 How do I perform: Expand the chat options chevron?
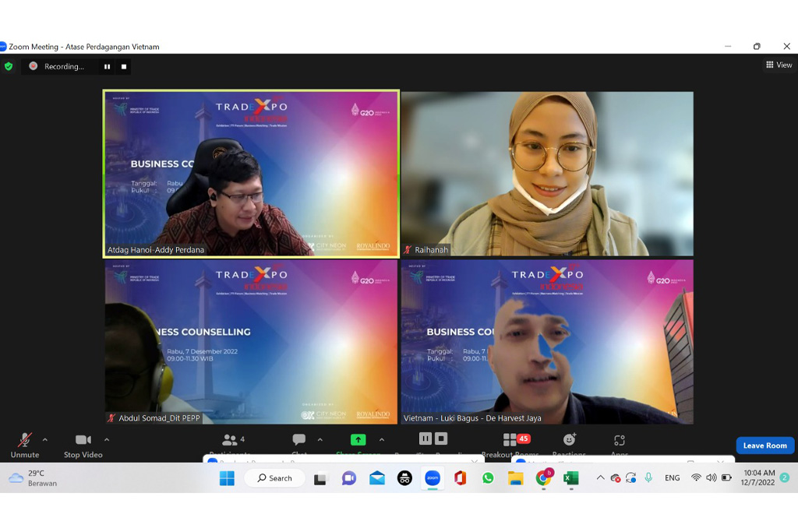[320, 439]
